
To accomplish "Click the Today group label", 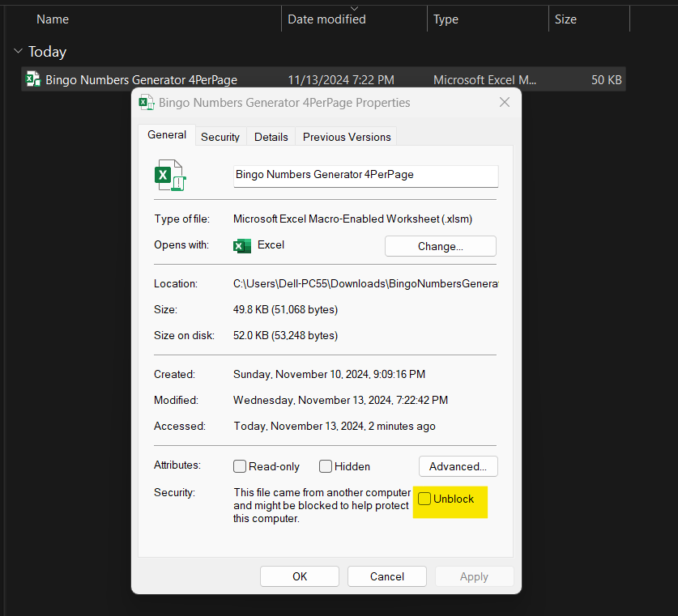I will 47,52.
